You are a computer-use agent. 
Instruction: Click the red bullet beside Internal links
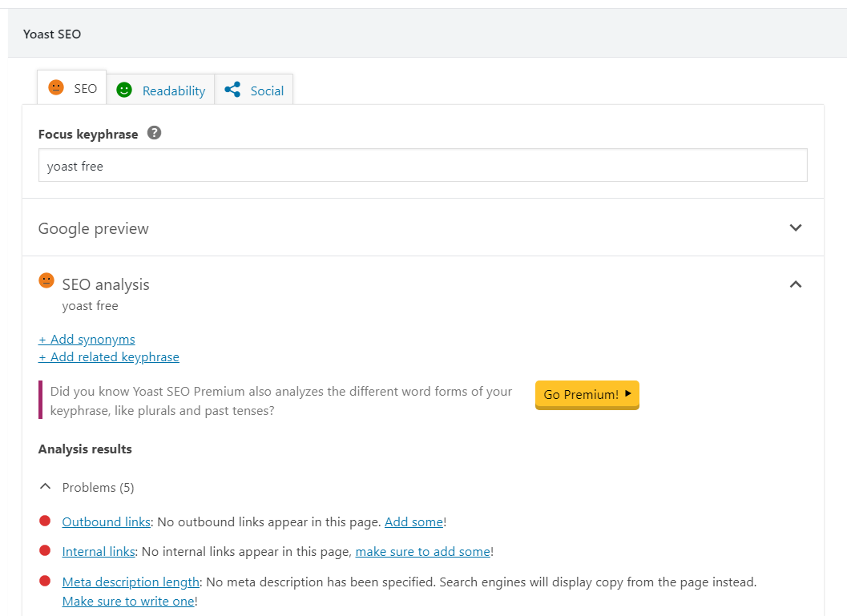tap(45, 550)
